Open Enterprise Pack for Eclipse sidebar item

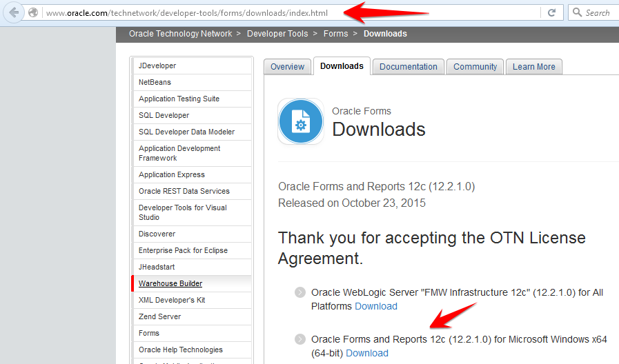click(x=193, y=250)
